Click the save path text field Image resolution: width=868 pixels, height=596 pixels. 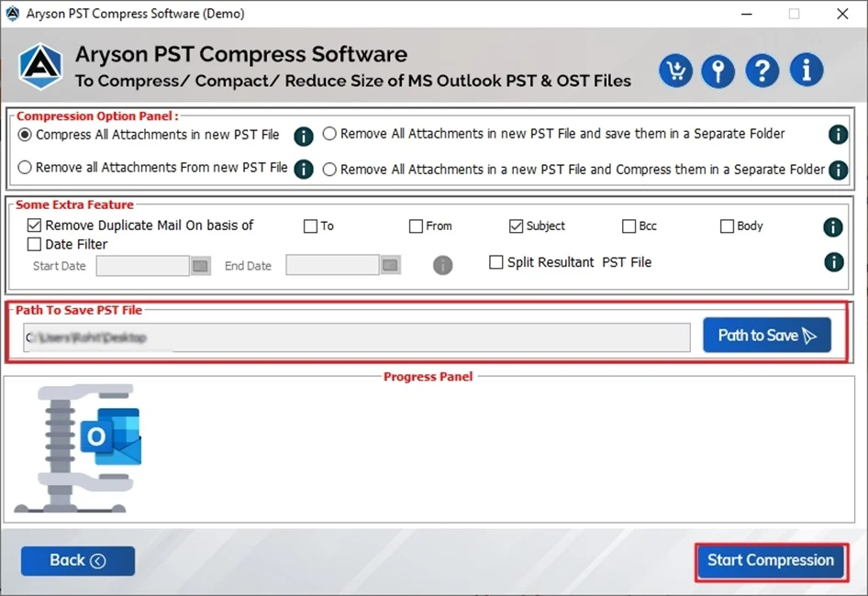[357, 337]
